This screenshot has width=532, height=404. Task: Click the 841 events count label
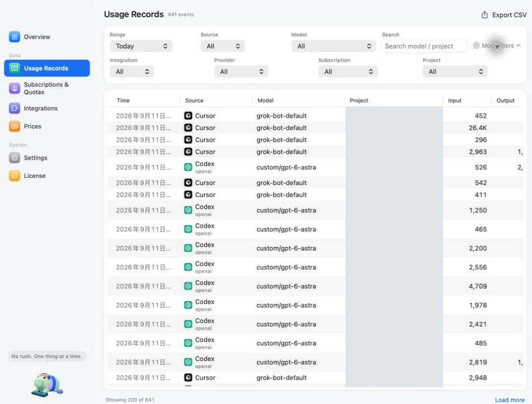pyautogui.click(x=181, y=15)
